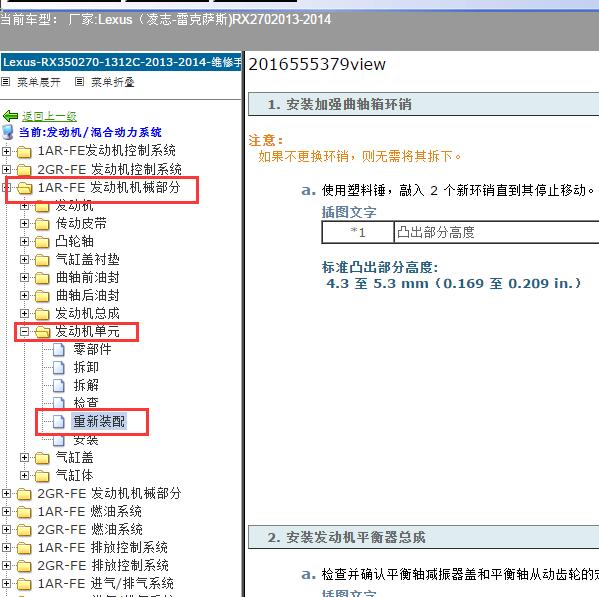599x597 pixels.
Task: Click the 1AR-FE 燃油系统 folder icon
Action: (24, 512)
